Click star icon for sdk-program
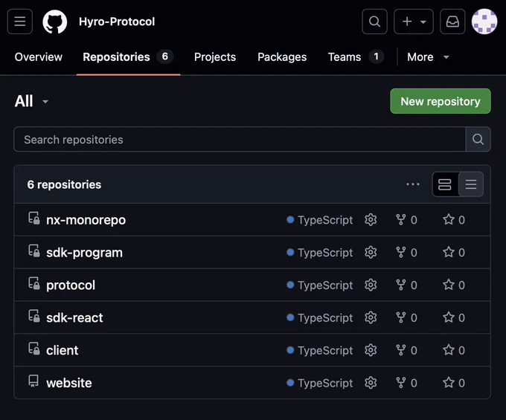506x420 pixels. coord(449,252)
